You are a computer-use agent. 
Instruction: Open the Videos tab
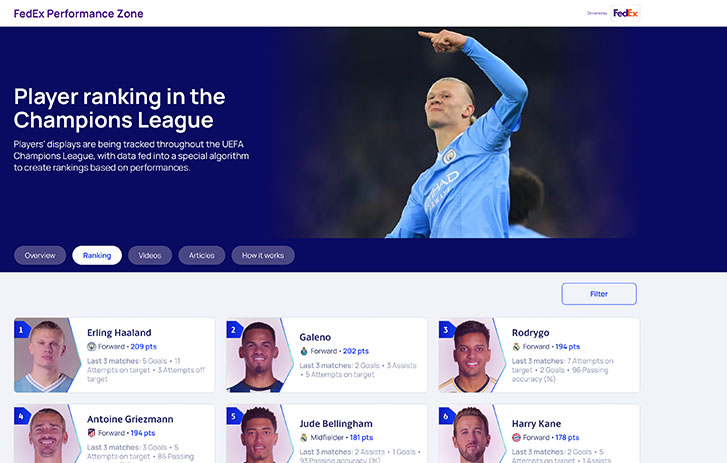pyautogui.click(x=150, y=255)
